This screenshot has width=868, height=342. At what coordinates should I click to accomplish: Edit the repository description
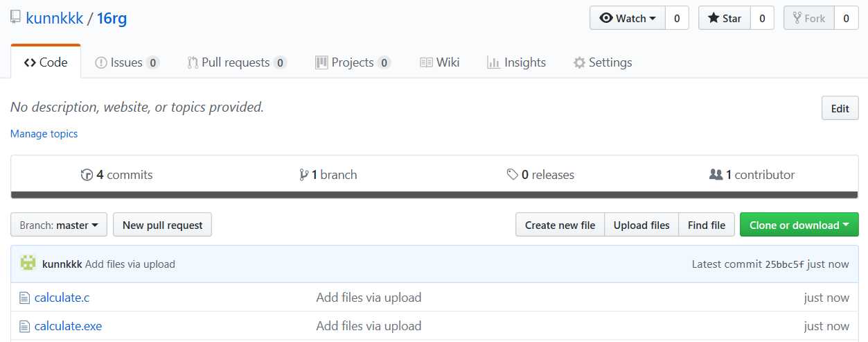tap(840, 108)
